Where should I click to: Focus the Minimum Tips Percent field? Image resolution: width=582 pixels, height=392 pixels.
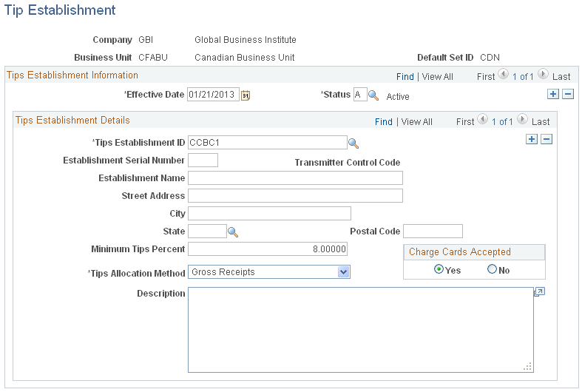[268, 249]
